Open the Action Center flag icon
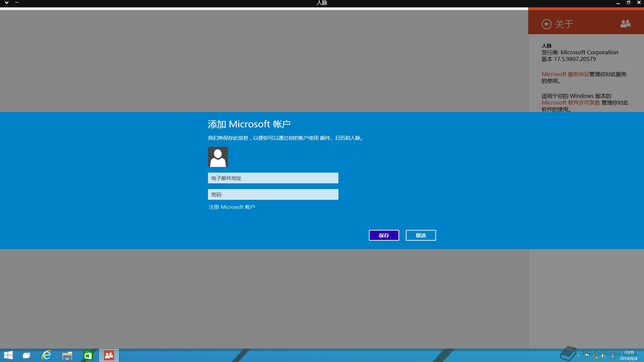 point(587,356)
